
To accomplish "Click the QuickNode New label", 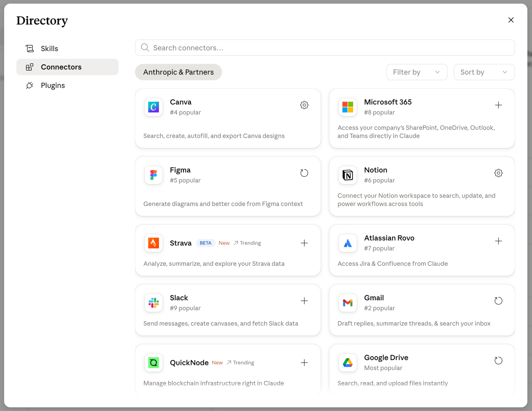I will tap(217, 363).
